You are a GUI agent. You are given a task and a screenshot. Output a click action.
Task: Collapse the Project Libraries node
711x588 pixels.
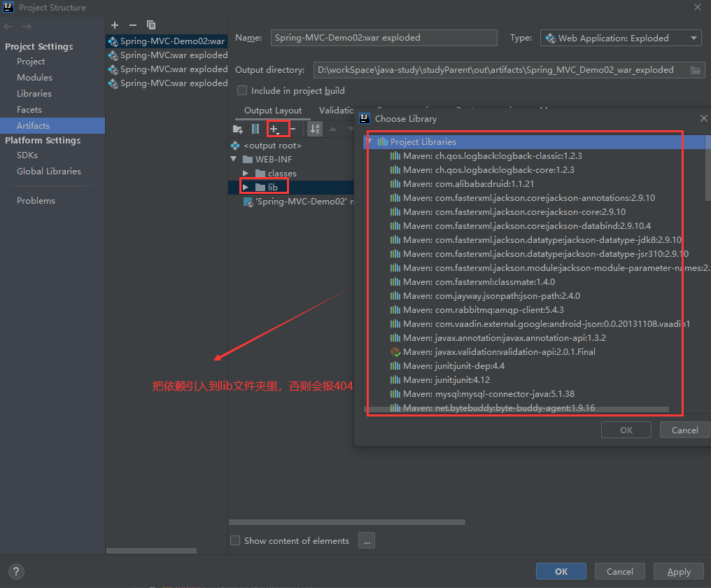pos(369,142)
